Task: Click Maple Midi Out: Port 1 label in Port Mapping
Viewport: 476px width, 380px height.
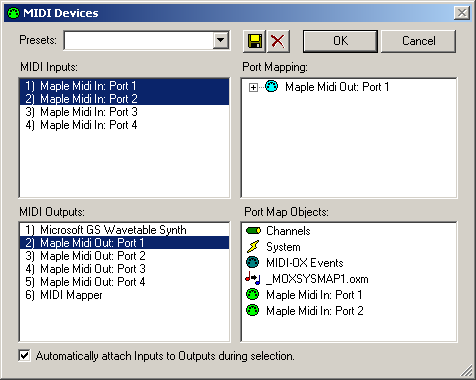Action: 337,87
